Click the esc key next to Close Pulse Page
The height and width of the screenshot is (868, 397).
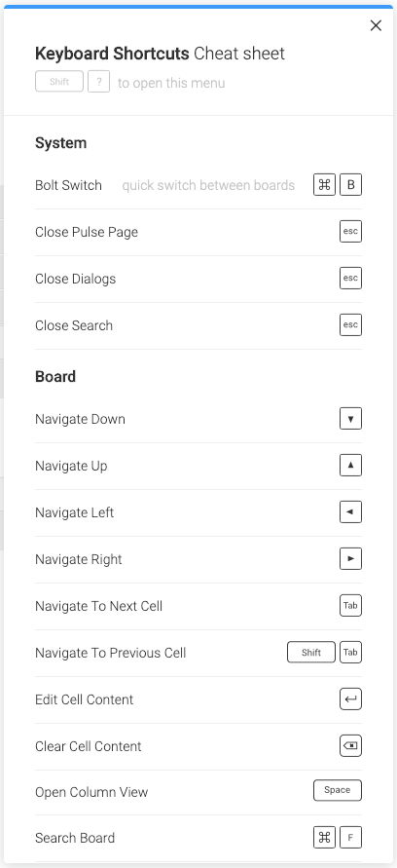click(x=350, y=232)
